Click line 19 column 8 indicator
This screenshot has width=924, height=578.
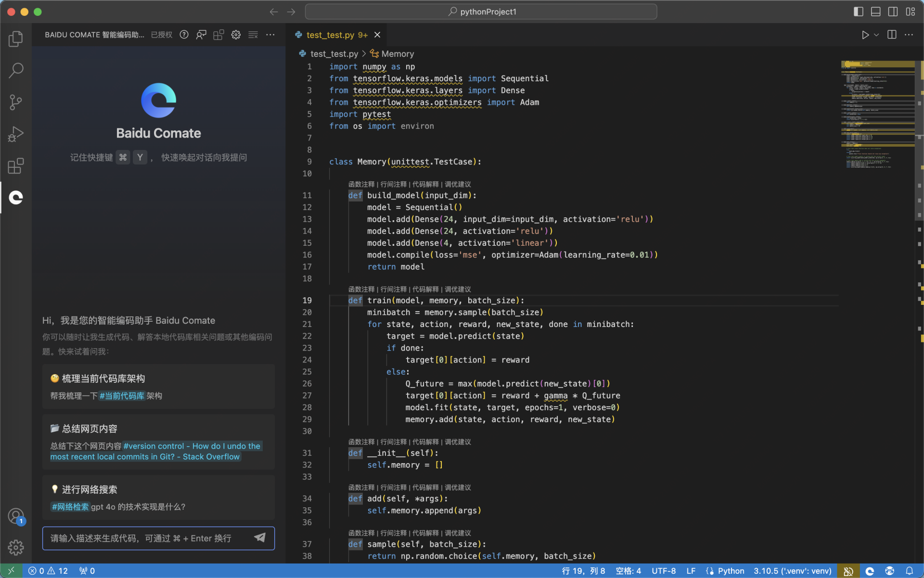click(583, 571)
